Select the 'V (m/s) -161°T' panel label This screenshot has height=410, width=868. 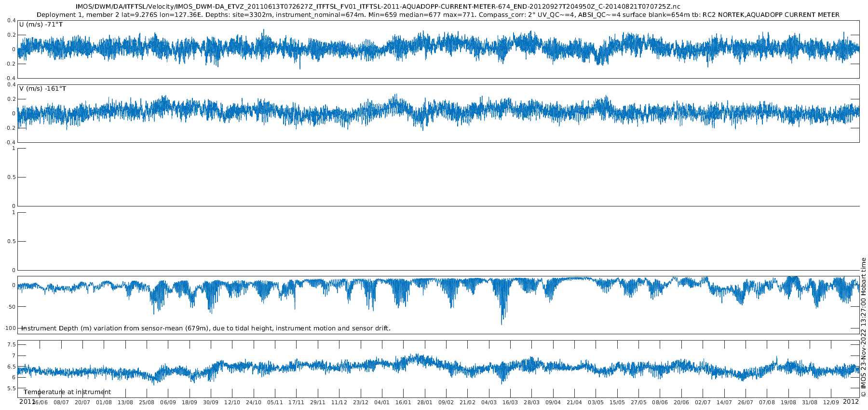tap(43, 89)
